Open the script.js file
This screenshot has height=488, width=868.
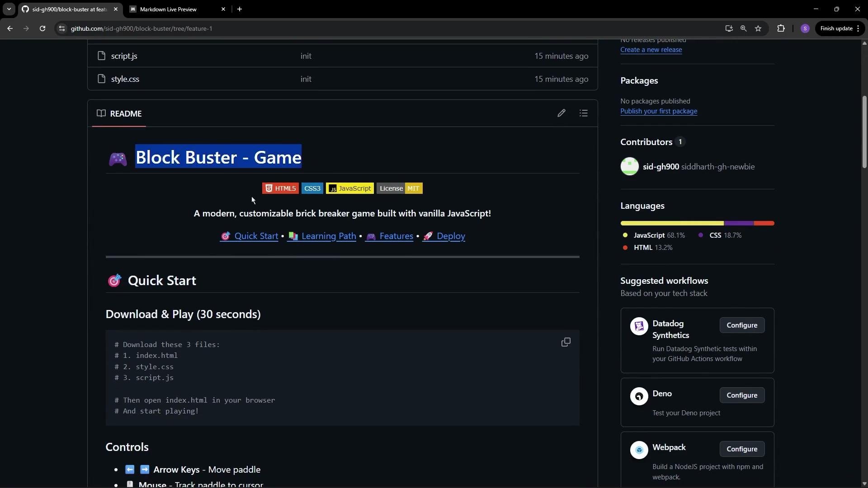tap(124, 56)
